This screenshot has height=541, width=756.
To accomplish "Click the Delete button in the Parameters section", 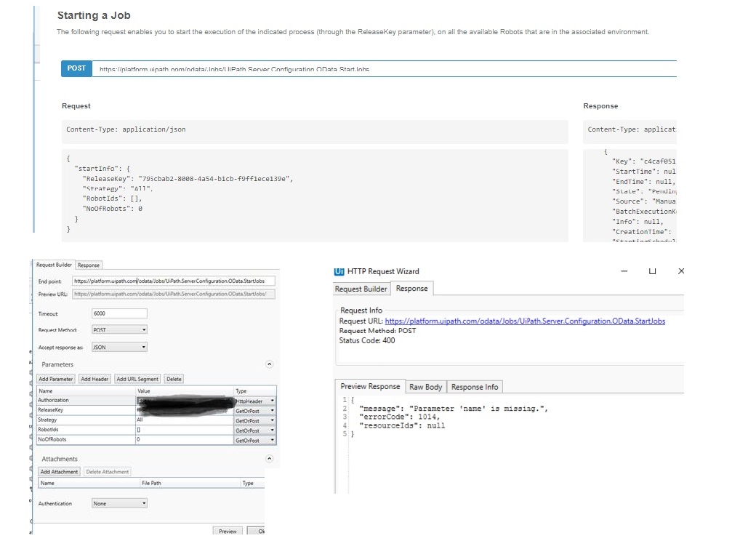I will pos(174,379).
